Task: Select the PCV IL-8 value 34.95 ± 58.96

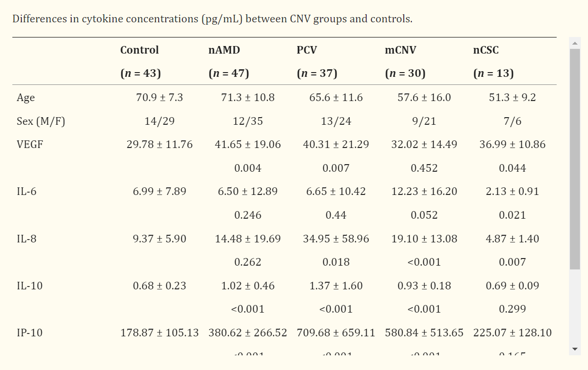Action: [x=336, y=239]
